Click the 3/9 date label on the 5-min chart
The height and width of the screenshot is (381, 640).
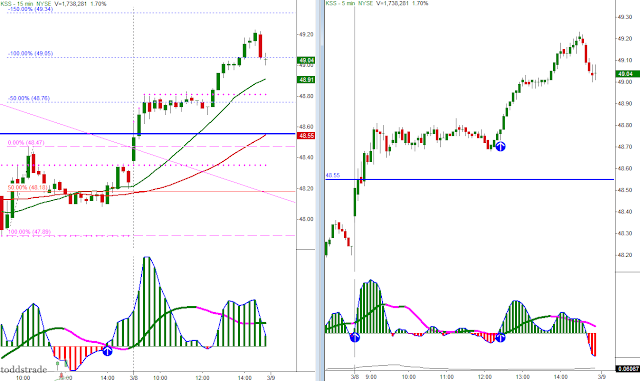coord(602,377)
